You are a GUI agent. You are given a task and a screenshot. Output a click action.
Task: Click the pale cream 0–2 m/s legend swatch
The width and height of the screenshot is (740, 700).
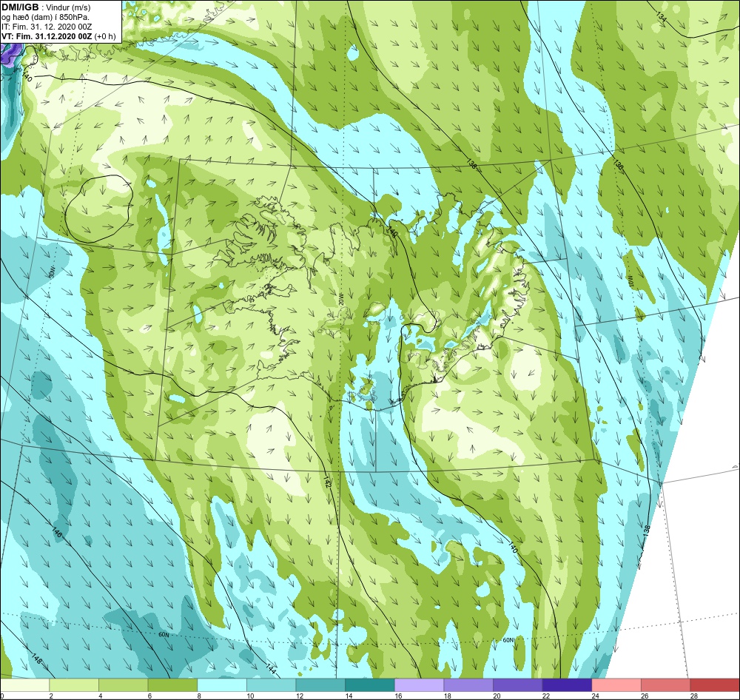coord(24,684)
